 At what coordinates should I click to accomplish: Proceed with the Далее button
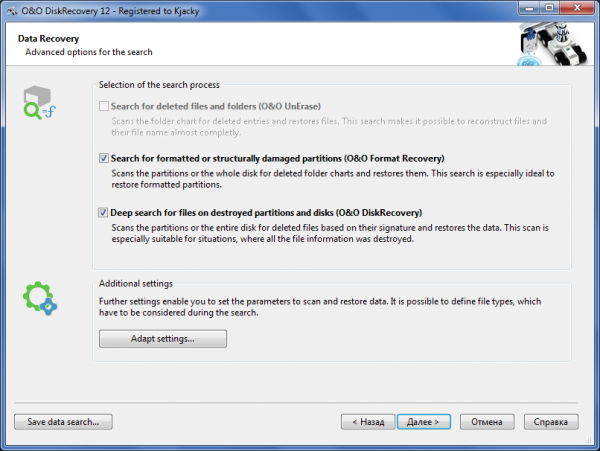[x=424, y=422]
